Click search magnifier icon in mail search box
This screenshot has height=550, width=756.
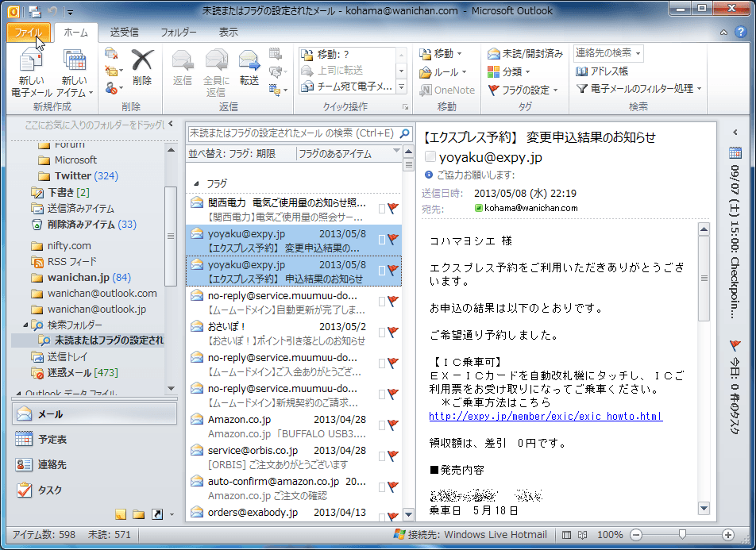pyautogui.click(x=405, y=133)
